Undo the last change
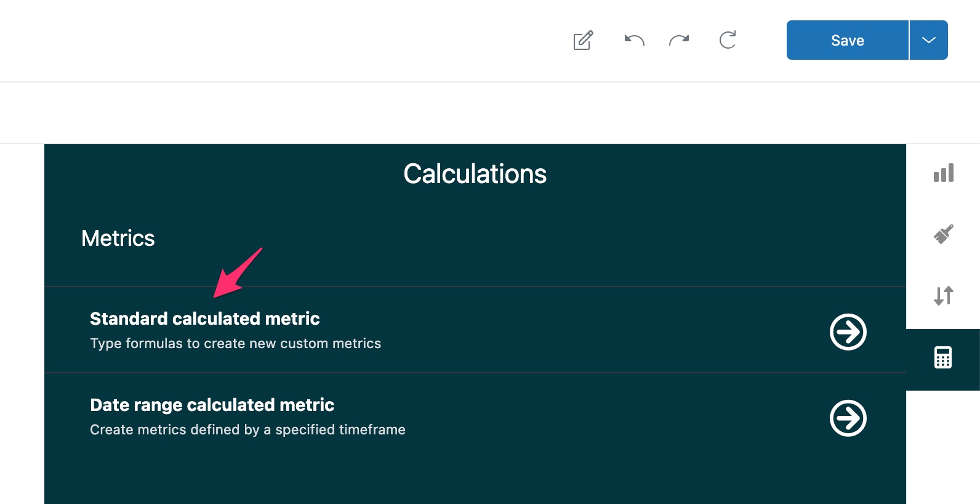Image resolution: width=980 pixels, height=504 pixels. pos(633,39)
